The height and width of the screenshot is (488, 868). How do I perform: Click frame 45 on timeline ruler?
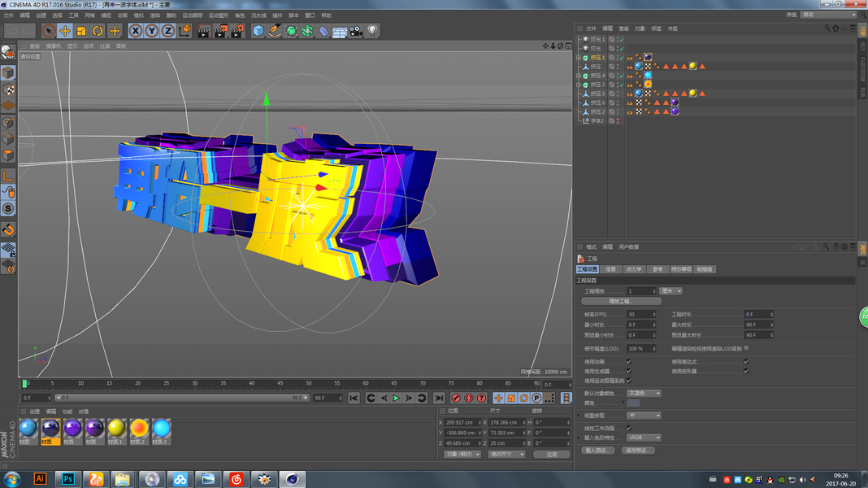280,383
